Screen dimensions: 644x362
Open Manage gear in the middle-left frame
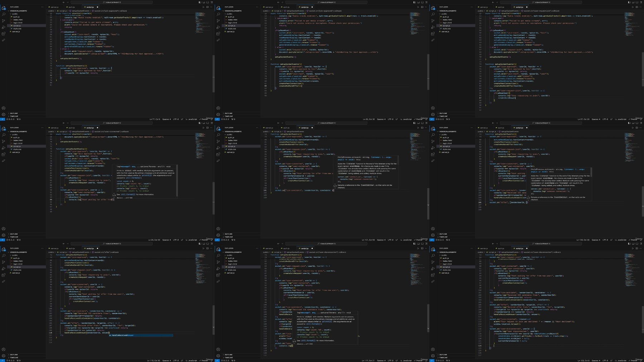4,235
